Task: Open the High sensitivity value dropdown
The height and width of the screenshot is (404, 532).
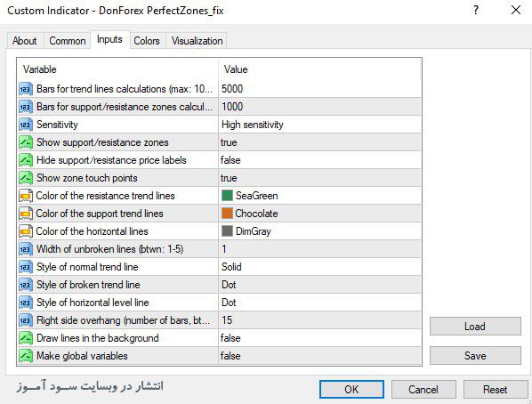Action: [x=319, y=125]
